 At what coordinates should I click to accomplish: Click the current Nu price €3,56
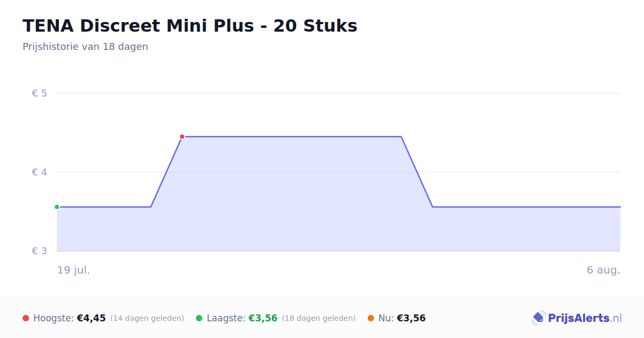coord(411,318)
